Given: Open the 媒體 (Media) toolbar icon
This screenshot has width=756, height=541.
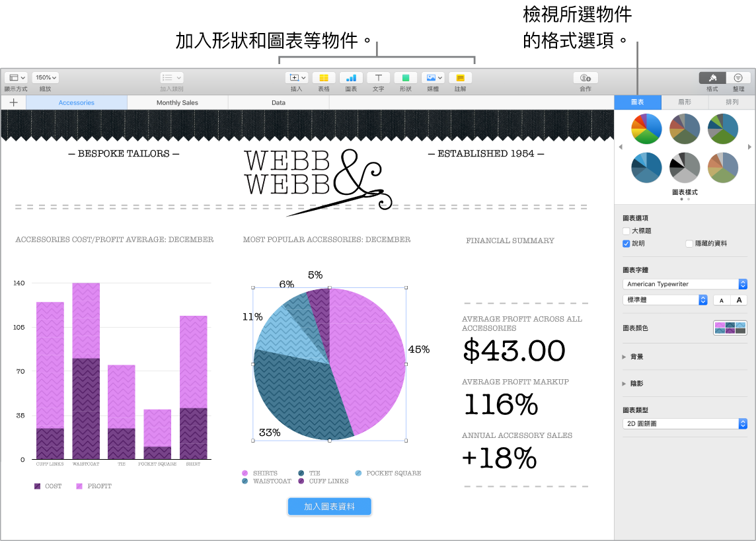Looking at the screenshot, I should pyautogui.click(x=432, y=77).
